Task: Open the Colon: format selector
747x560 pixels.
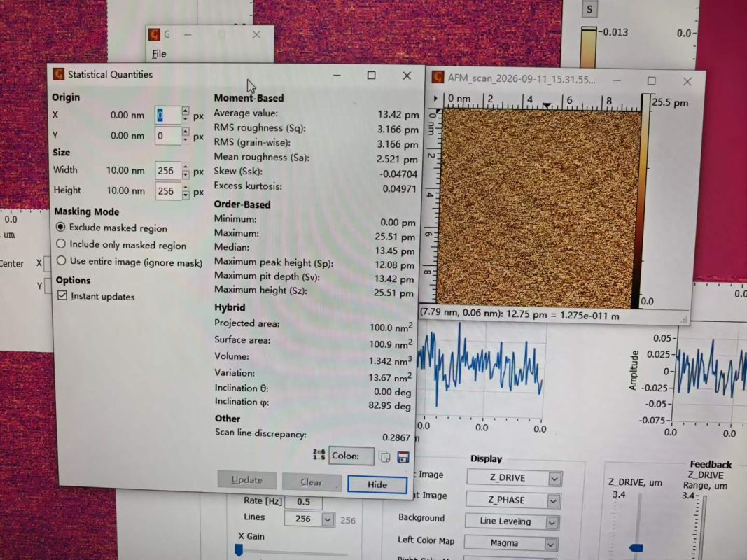Action: tap(351, 456)
